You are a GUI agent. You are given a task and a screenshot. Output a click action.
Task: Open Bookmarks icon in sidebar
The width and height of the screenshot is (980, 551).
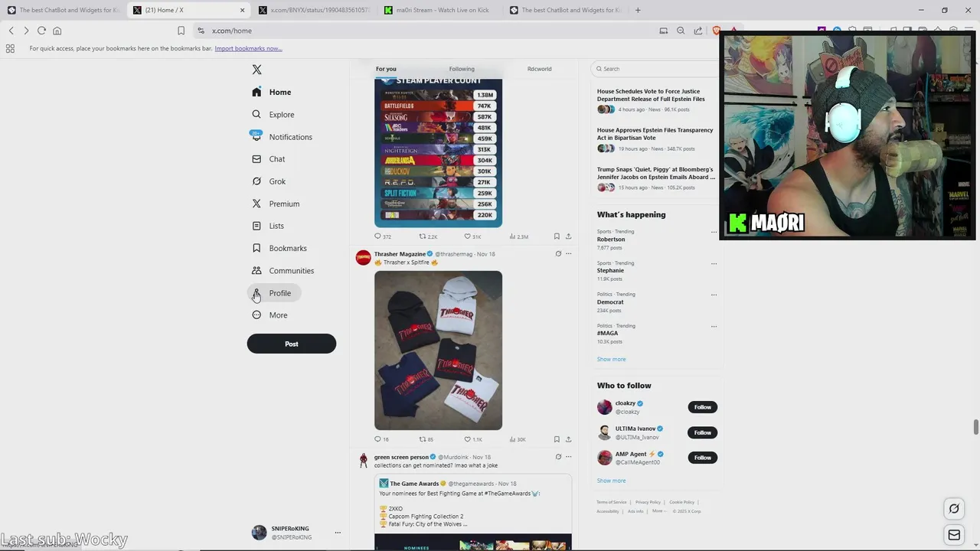pyautogui.click(x=256, y=248)
